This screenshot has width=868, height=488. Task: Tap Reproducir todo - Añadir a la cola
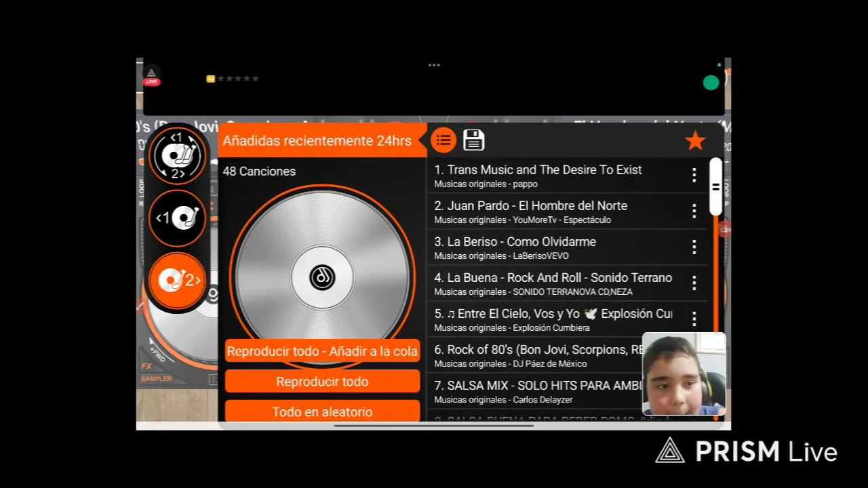click(x=322, y=351)
